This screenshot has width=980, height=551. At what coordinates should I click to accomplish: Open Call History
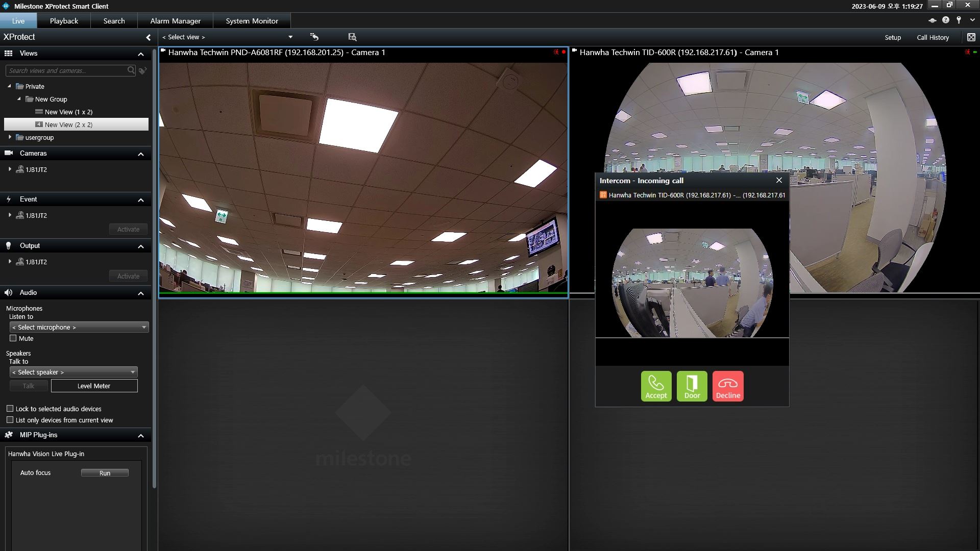(x=933, y=37)
